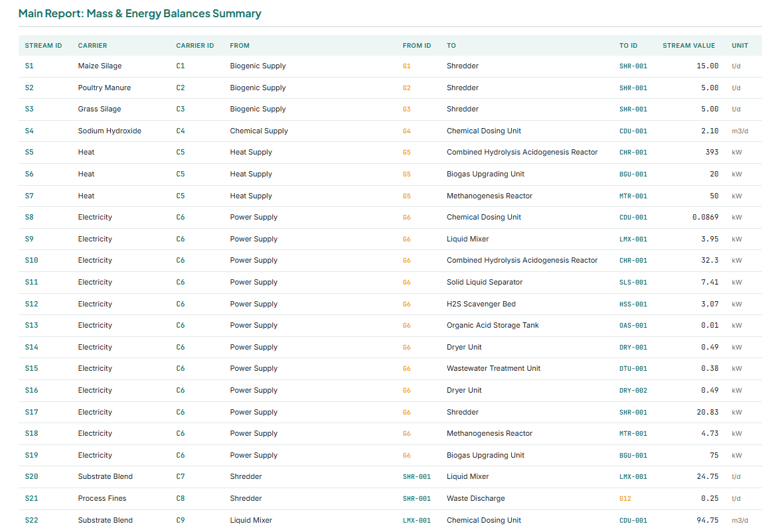Click carrier ID C9
The image size is (778, 532).
181,520
